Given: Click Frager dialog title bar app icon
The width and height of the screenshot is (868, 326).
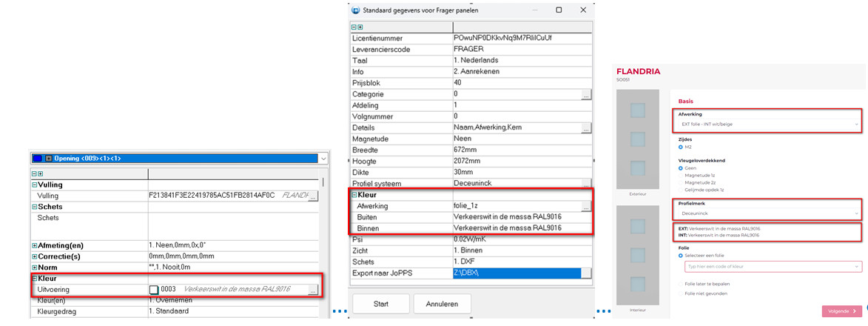Looking at the screenshot, I should pyautogui.click(x=355, y=10).
